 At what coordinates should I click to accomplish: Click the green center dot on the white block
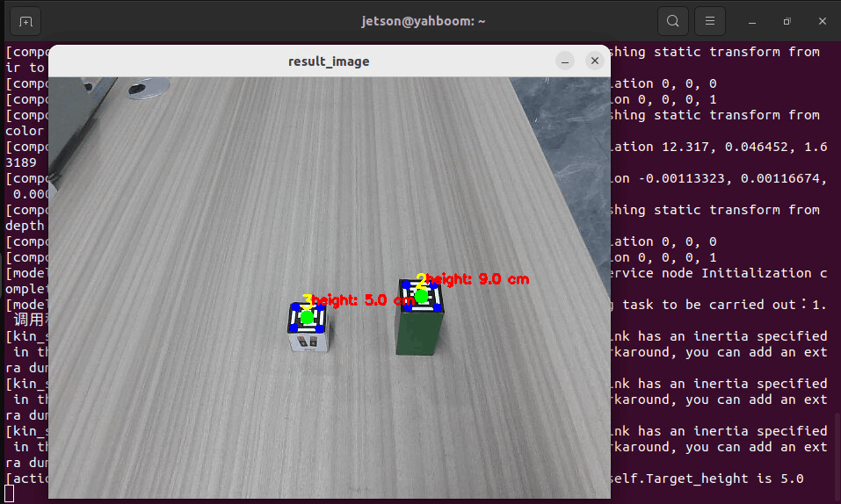tap(307, 317)
